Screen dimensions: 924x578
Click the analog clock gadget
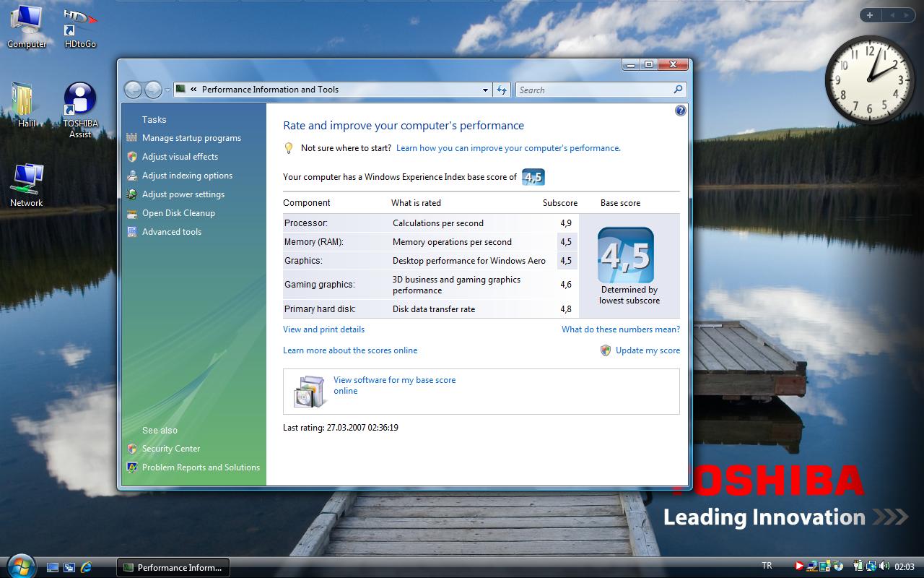point(870,79)
